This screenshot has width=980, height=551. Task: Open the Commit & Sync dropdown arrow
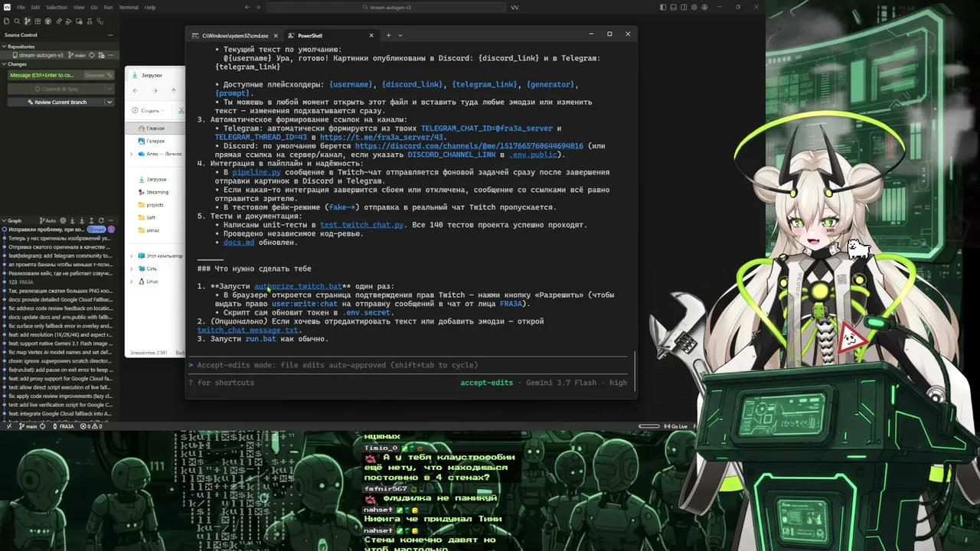coord(109,89)
